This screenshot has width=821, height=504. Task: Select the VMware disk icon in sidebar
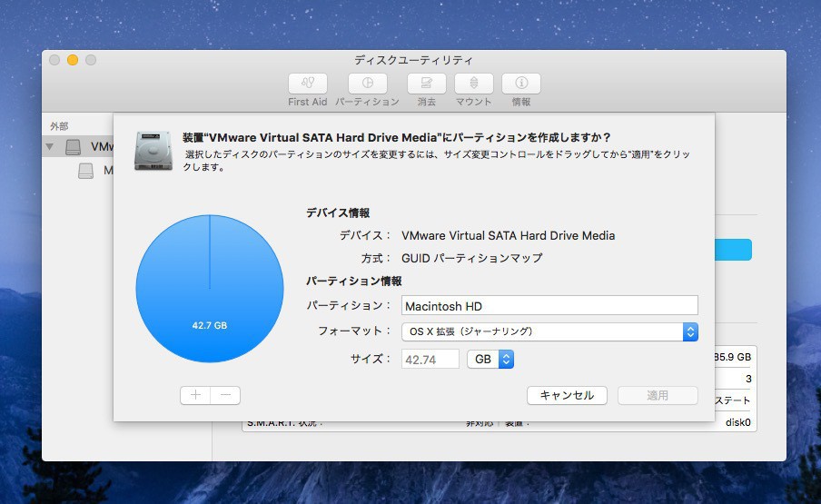pos(74,147)
